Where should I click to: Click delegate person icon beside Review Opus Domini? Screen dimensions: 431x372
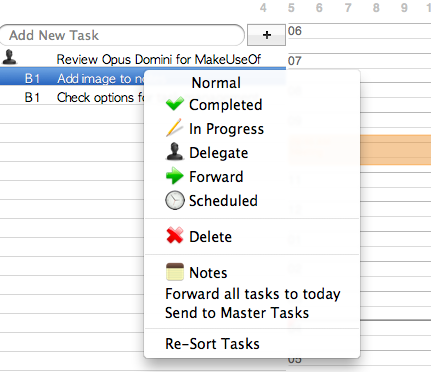(x=10, y=57)
